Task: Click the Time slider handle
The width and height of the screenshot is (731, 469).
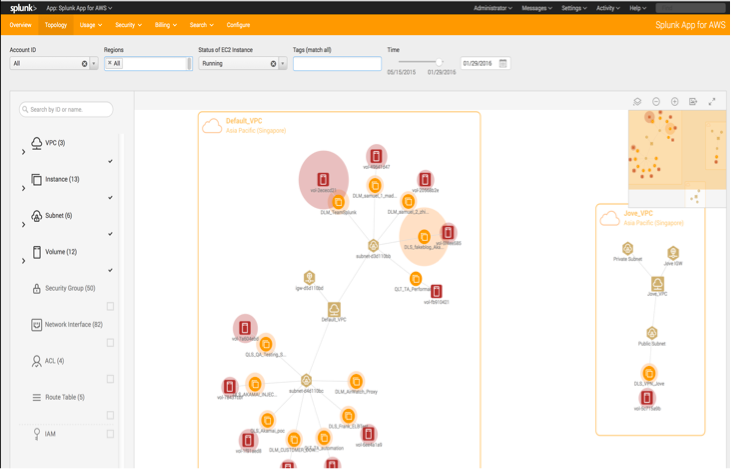Action: click(x=439, y=62)
